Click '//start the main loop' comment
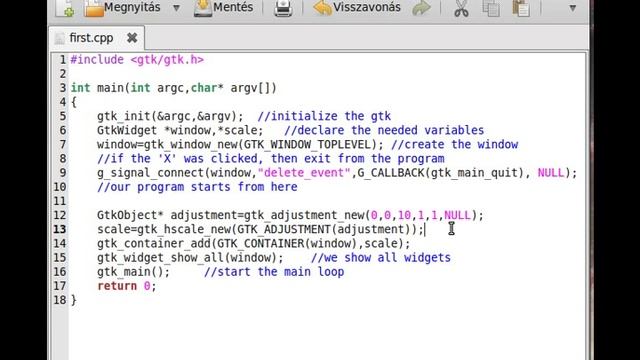The width and height of the screenshot is (640, 360). [274, 272]
